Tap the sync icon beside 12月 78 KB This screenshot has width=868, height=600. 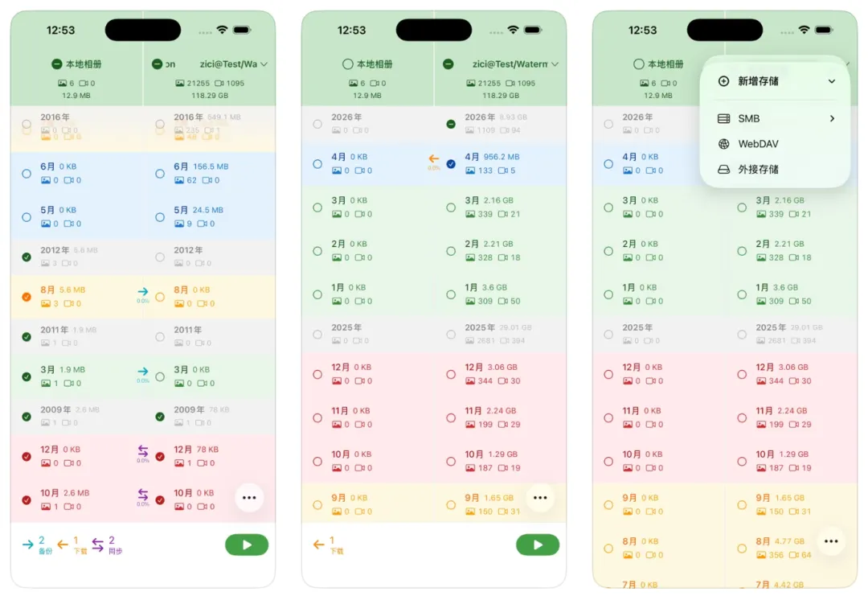(x=143, y=451)
